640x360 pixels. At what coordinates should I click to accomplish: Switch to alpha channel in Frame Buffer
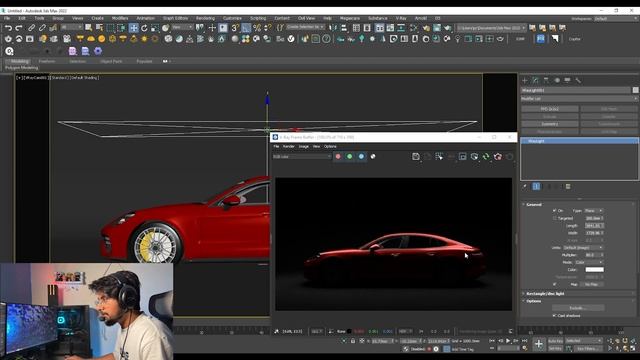pyautogui.click(x=373, y=156)
